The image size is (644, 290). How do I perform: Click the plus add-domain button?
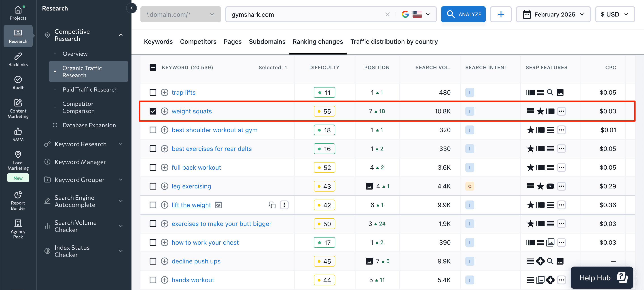pyautogui.click(x=500, y=15)
